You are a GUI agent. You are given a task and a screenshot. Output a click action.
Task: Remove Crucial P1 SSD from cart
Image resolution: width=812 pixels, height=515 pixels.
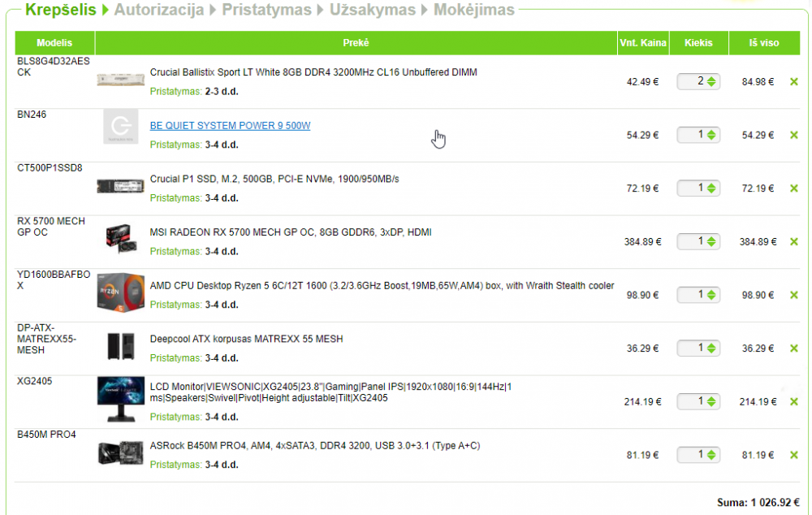(793, 188)
